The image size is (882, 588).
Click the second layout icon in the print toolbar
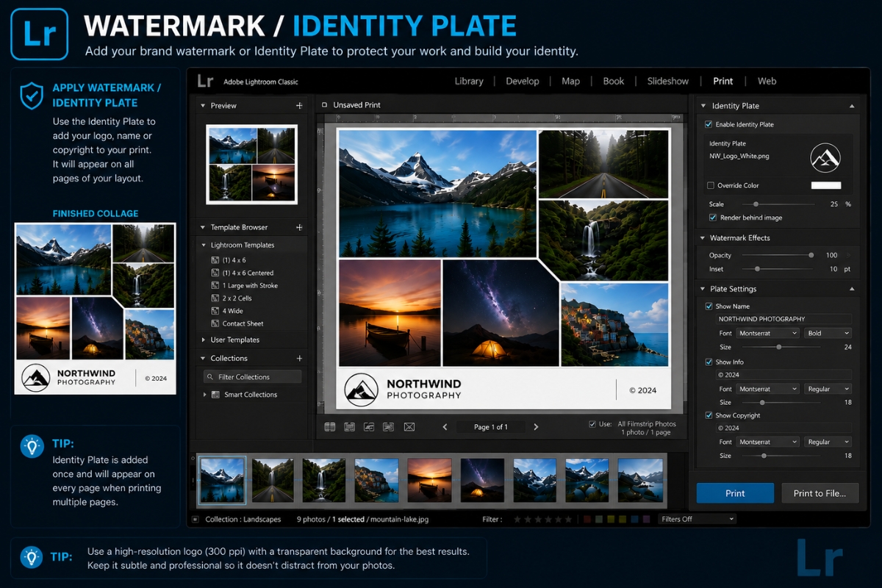click(350, 427)
